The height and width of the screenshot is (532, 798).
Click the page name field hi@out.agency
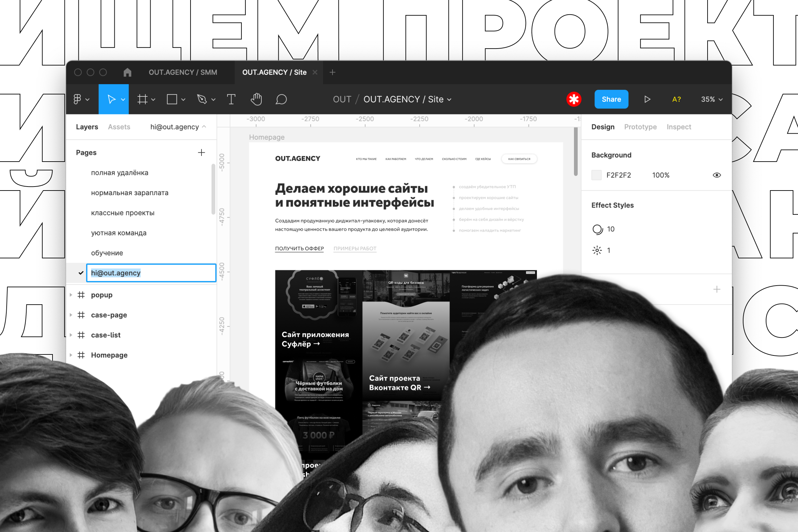point(151,273)
